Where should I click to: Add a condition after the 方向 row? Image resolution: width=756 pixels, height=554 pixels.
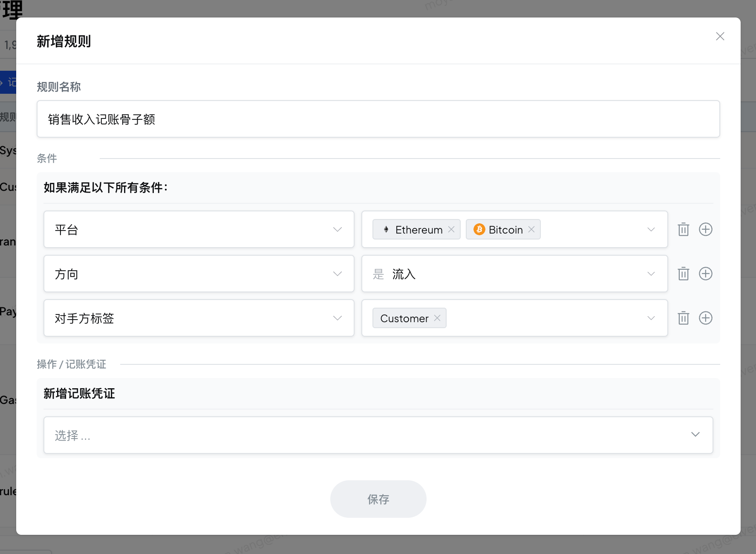click(x=705, y=274)
